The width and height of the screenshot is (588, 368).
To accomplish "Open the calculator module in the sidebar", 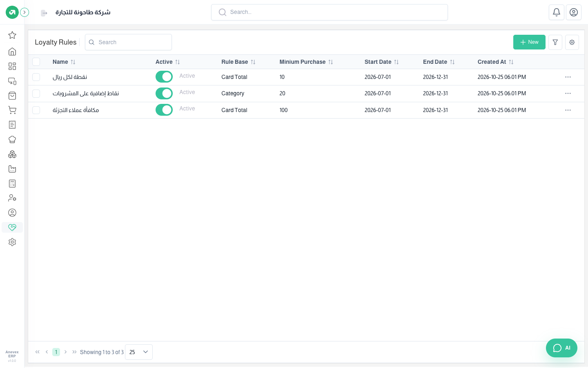I will 12,184.
